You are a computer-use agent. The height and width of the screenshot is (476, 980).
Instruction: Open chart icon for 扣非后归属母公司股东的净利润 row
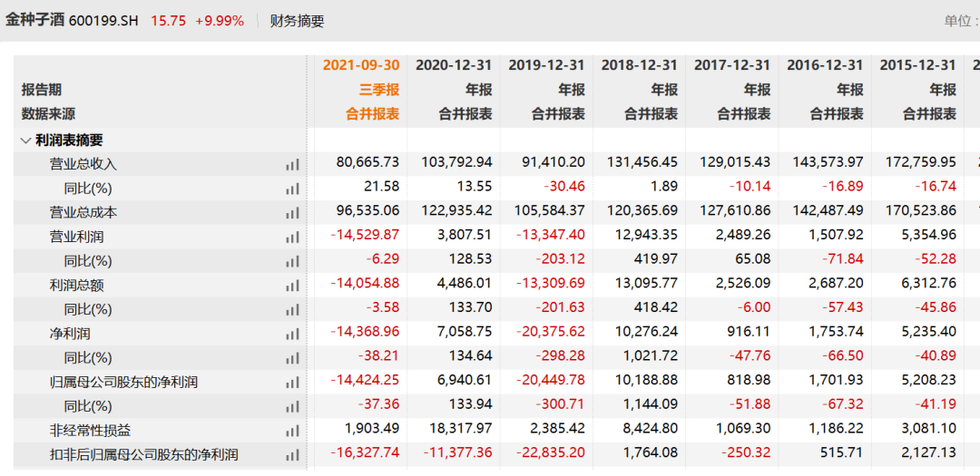point(292,455)
